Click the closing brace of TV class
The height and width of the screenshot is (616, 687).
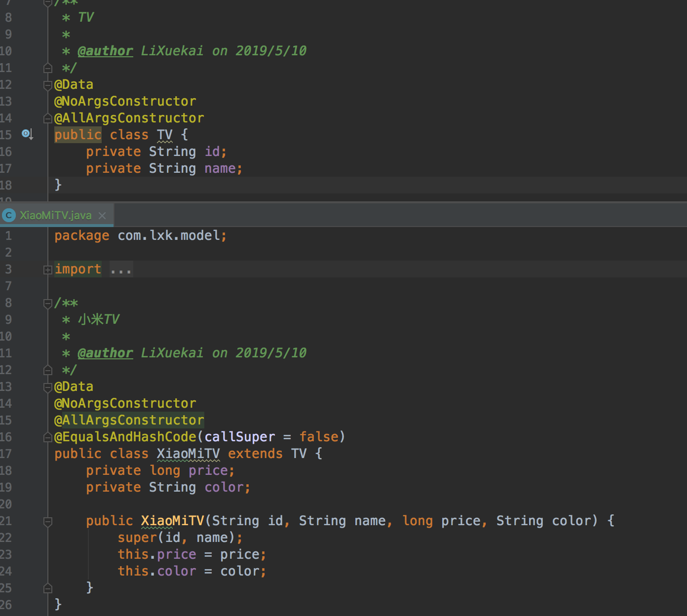pos(58,185)
